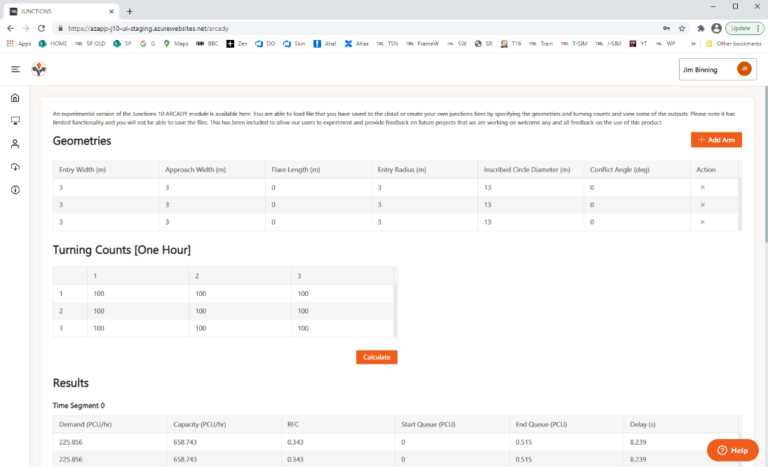Bookmark this page with star icon
Image resolution: width=768 pixels, height=467 pixels.
click(x=681, y=28)
